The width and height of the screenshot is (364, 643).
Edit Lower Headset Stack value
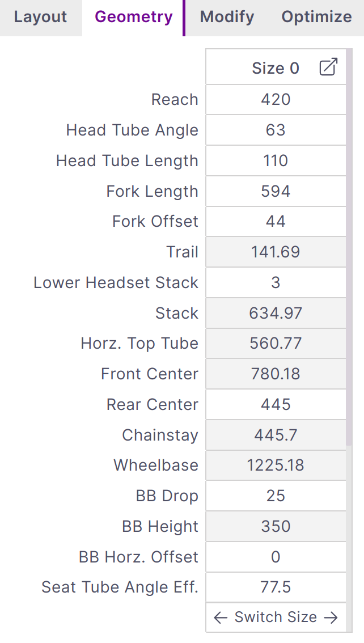click(276, 283)
